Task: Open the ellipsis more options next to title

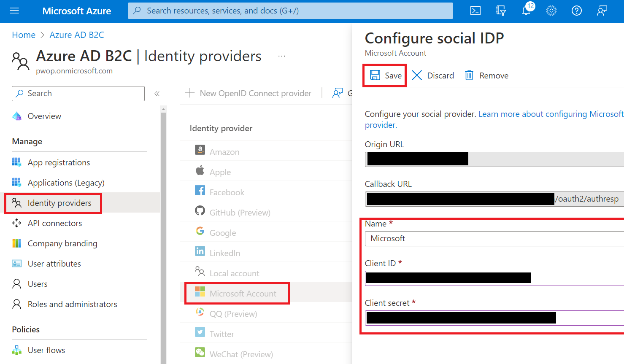Action: 282,56
